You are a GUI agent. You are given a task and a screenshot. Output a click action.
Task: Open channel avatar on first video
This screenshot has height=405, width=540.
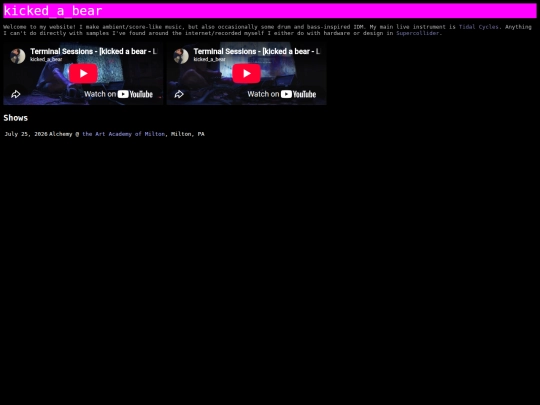[18, 56]
